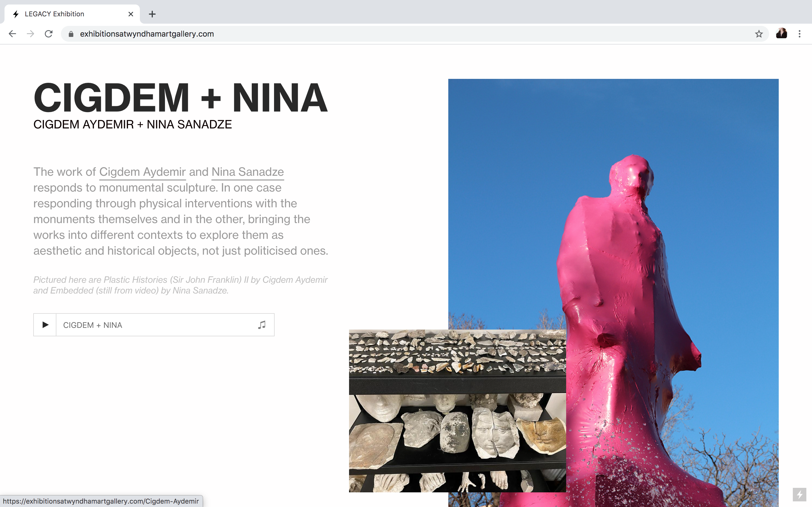Open the Cigdem Aydemir link

point(142,172)
